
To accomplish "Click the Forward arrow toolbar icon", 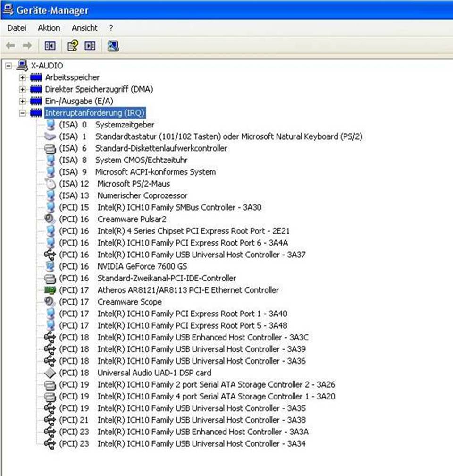I will 27,46.
